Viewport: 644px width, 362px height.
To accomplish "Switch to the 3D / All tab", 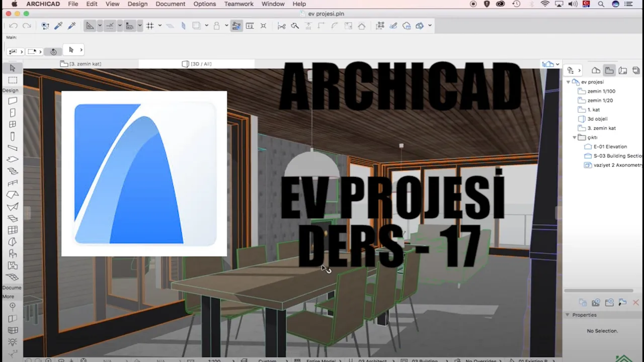I will (196, 64).
